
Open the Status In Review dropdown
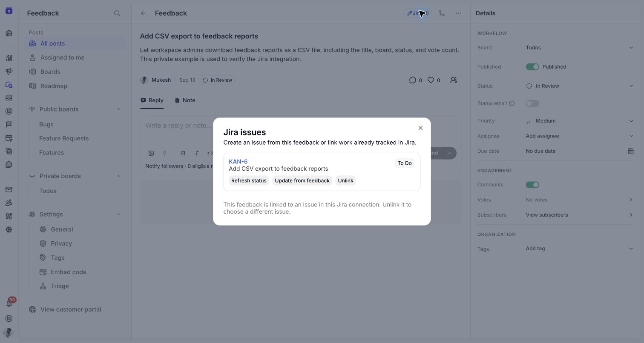[x=580, y=86]
